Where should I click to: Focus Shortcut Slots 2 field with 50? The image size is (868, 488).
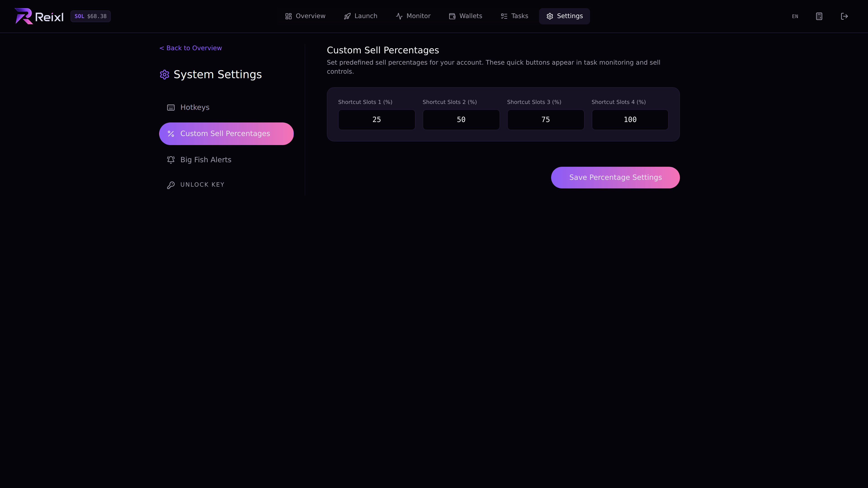(x=461, y=120)
